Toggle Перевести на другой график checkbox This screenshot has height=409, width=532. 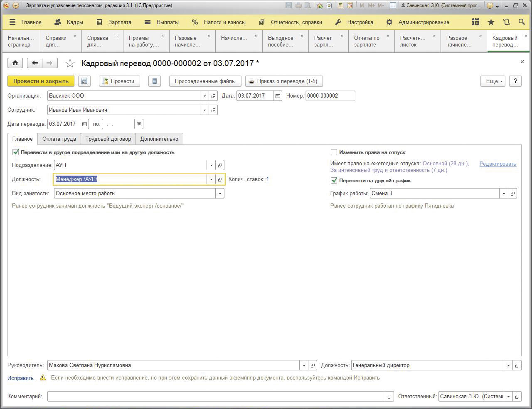point(334,181)
